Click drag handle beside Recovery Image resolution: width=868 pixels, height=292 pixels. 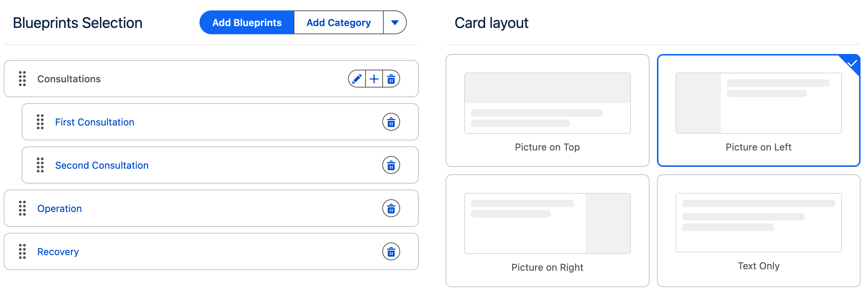(x=22, y=252)
